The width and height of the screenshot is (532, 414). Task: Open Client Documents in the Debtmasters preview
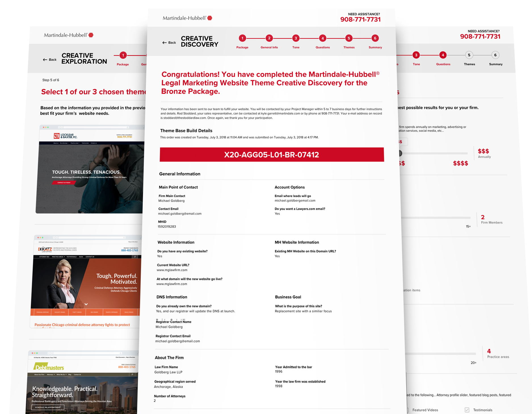(120, 357)
